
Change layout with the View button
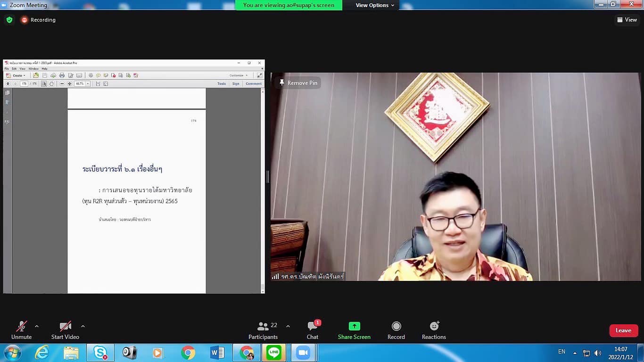pos(627,20)
